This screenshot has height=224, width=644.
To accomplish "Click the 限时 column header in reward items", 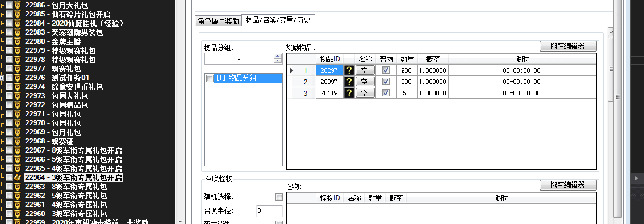I will [x=521, y=59].
